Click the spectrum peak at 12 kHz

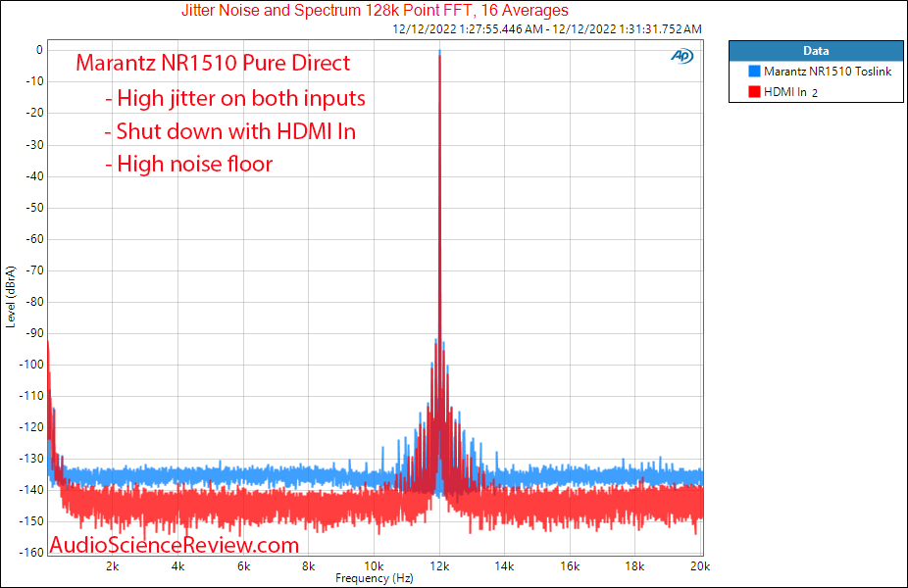click(x=439, y=52)
